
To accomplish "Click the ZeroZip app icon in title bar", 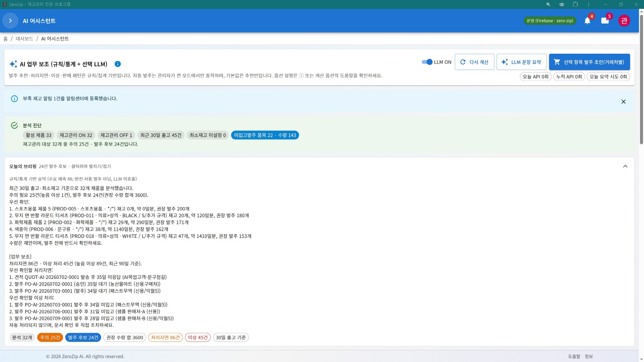I will [x=5, y=4].
